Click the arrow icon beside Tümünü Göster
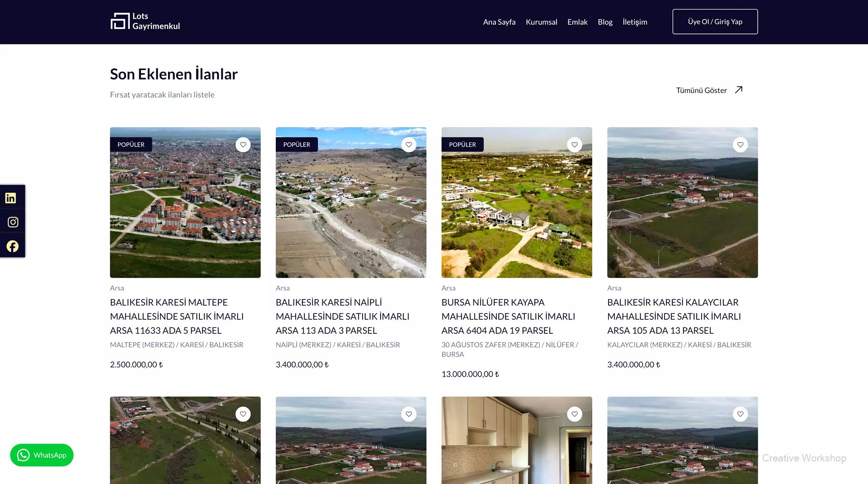Screen dimensions: 868x484 point(739,90)
